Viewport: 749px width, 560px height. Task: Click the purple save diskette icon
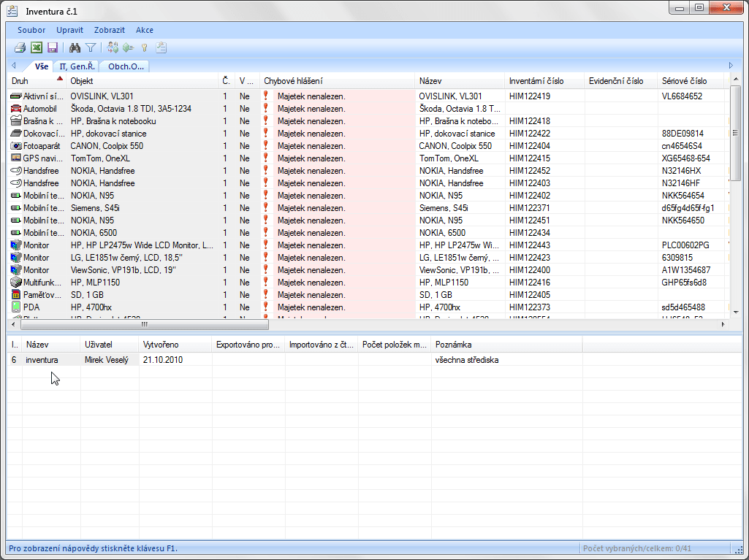coord(53,47)
